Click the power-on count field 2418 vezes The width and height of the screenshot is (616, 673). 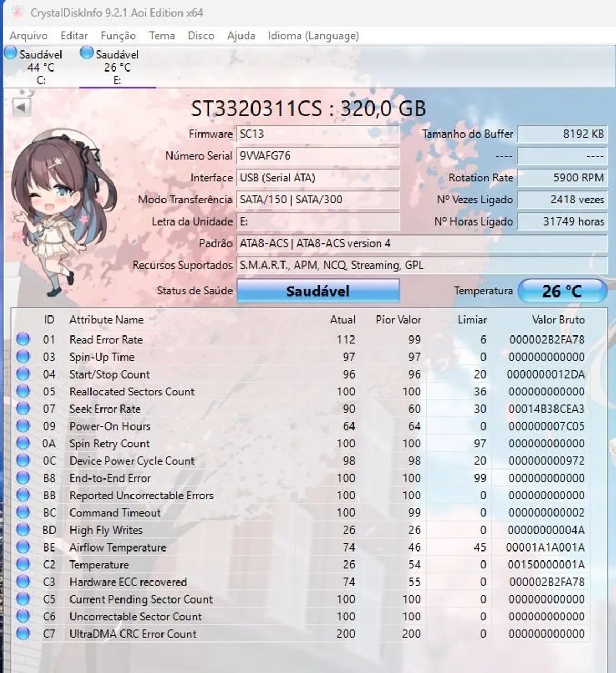coord(562,199)
